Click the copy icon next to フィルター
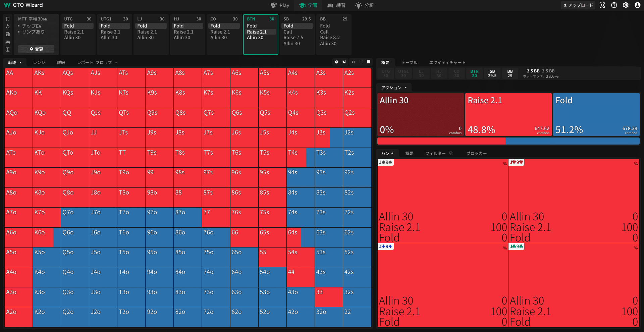This screenshot has height=332, width=644. click(x=451, y=153)
